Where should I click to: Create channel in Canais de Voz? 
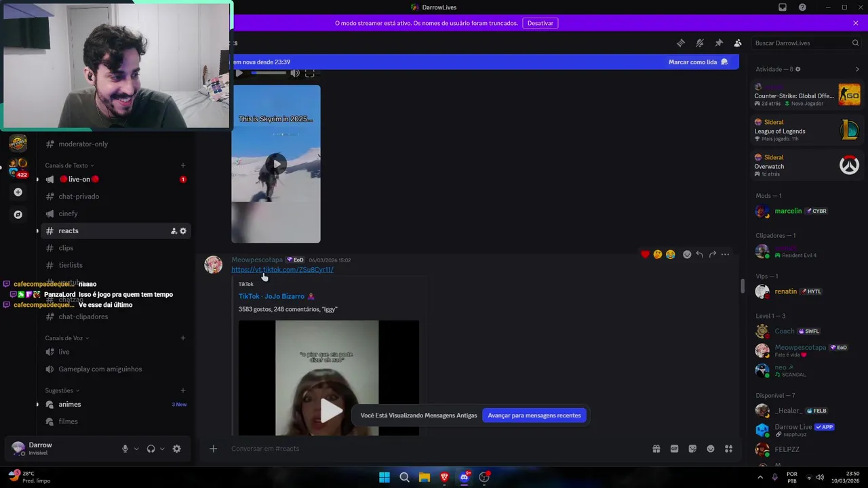pos(183,338)
